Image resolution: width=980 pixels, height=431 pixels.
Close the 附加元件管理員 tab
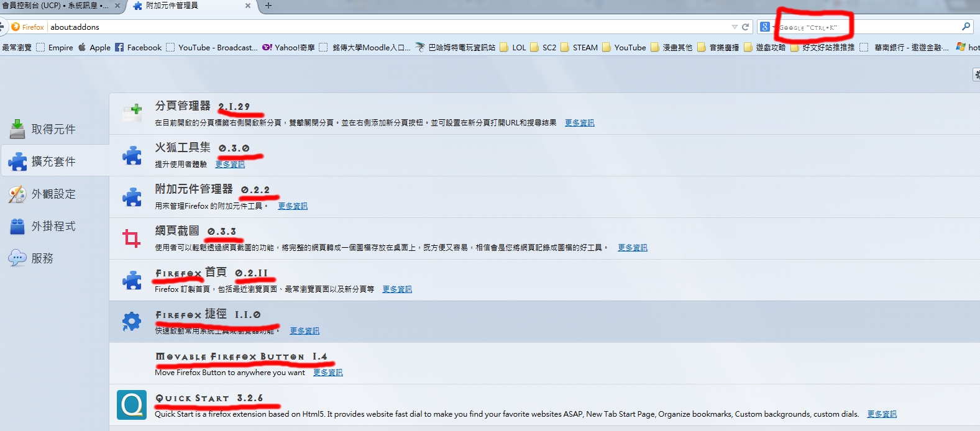pyautogui.click(x=248, y=6)
